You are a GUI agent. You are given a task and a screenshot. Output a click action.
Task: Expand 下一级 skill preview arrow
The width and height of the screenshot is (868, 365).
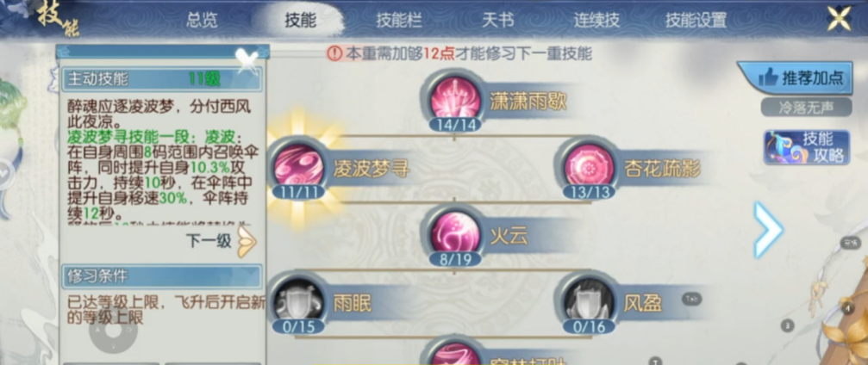coord(247,242)
